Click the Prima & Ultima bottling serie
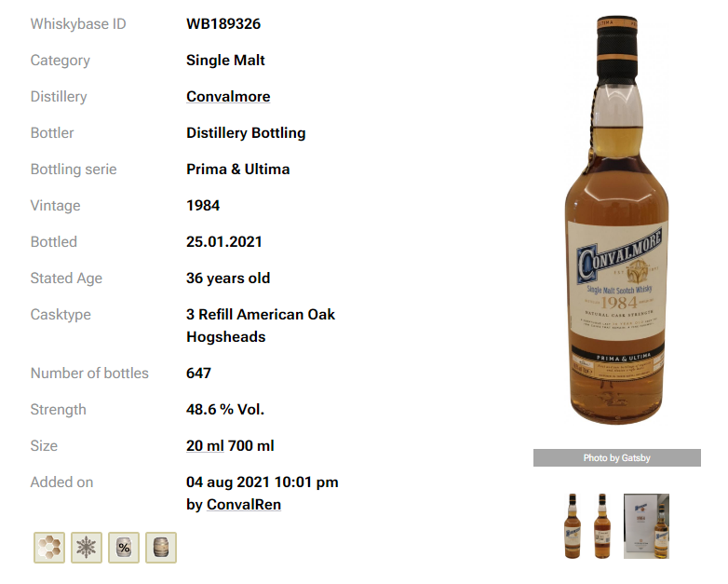This screenshot has width=728, height=584. pyautogui.click(x=237, y=170)
